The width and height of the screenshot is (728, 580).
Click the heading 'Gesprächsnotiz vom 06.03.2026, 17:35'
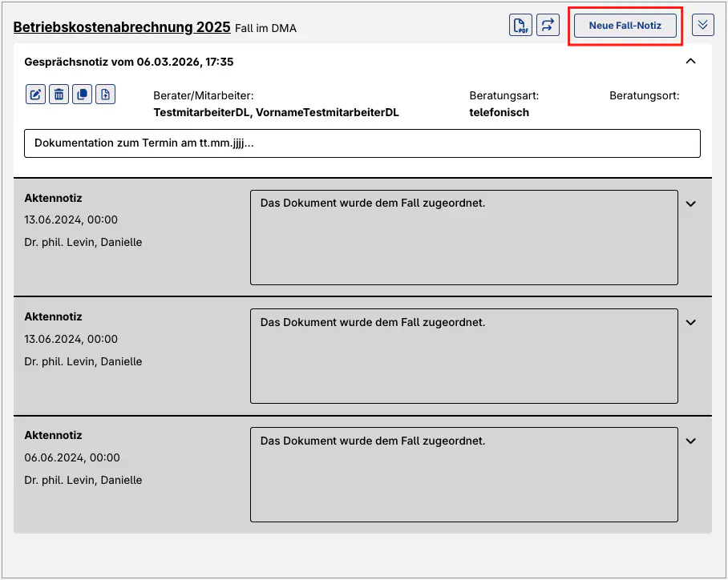(128, 62)
